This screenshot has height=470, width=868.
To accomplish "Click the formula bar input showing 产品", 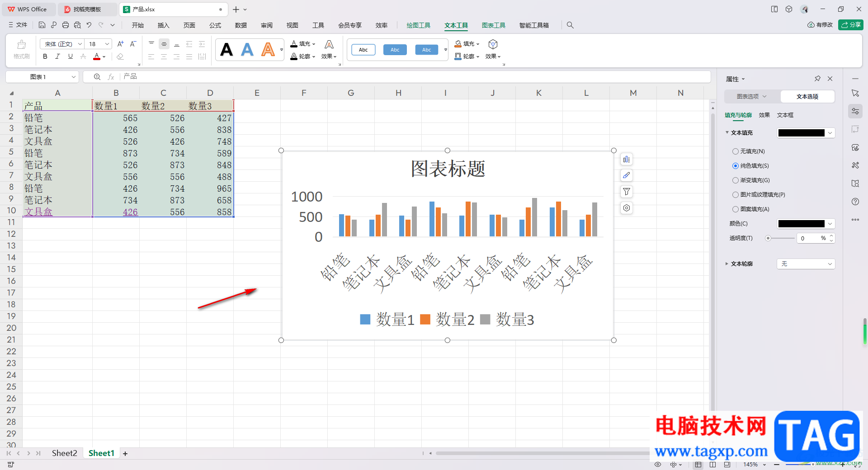I will point(415,77).
